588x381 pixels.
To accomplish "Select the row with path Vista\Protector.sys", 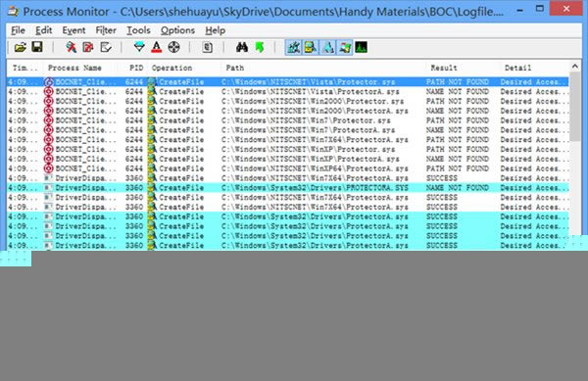I will (x=288, y=82).
